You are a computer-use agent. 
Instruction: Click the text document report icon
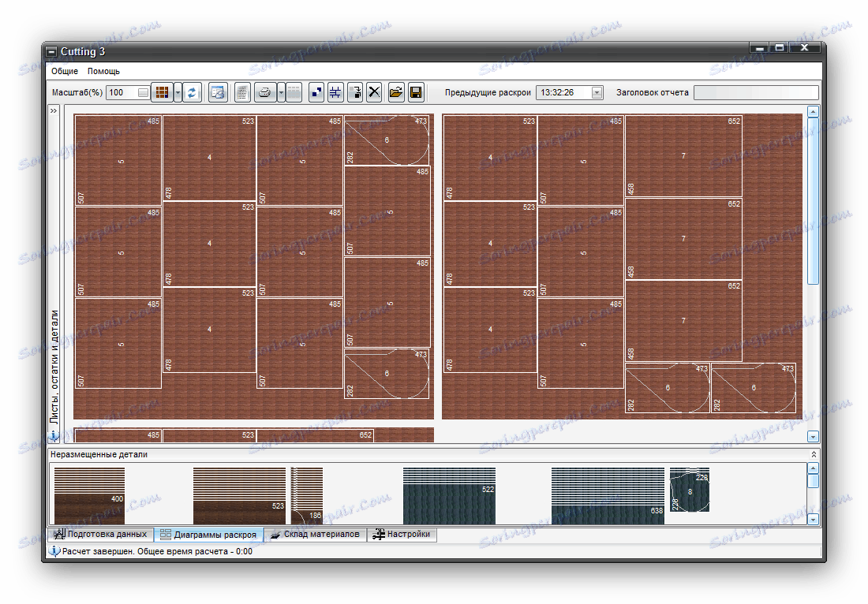pos(243,92)
